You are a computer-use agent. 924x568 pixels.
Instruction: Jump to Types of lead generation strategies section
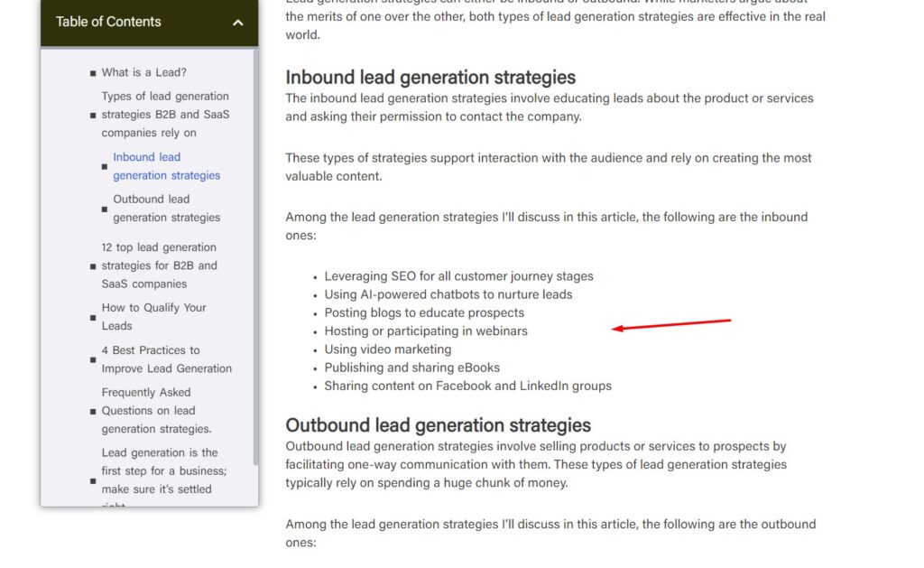click(x=165, y=115)
